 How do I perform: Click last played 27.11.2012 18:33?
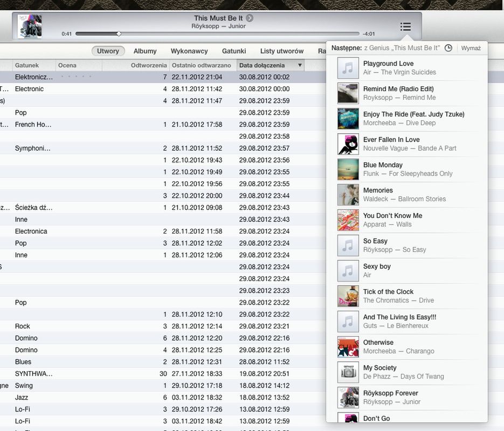[x=197, y=374]
